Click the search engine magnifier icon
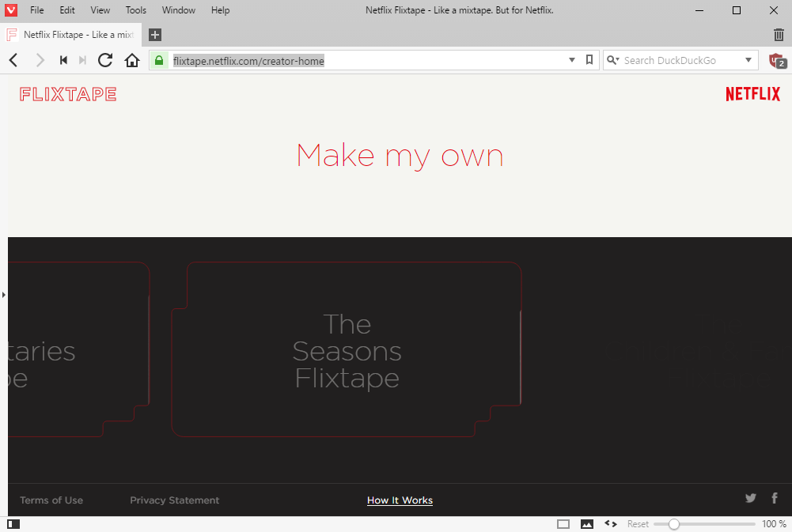The height and width of the screenshot is (532, 792). [612, 60]
